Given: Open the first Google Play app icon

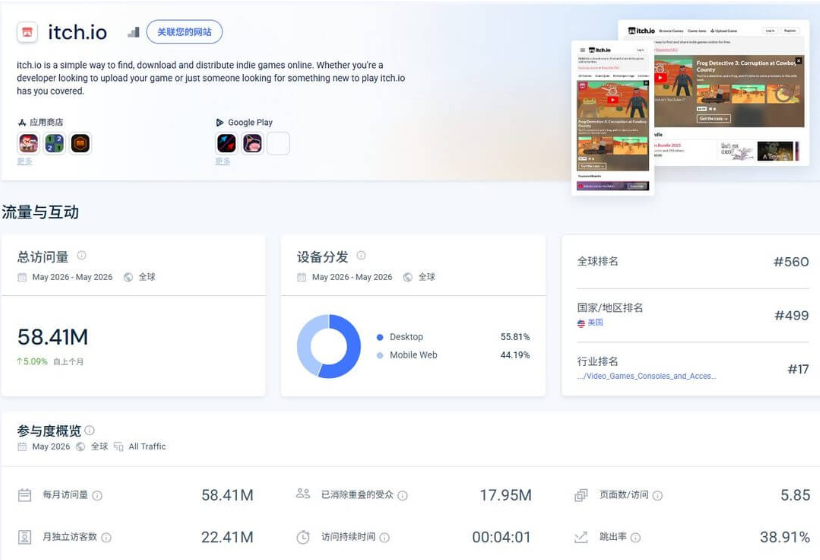Looking at the screenshot, I should click(x=226, y=143).
